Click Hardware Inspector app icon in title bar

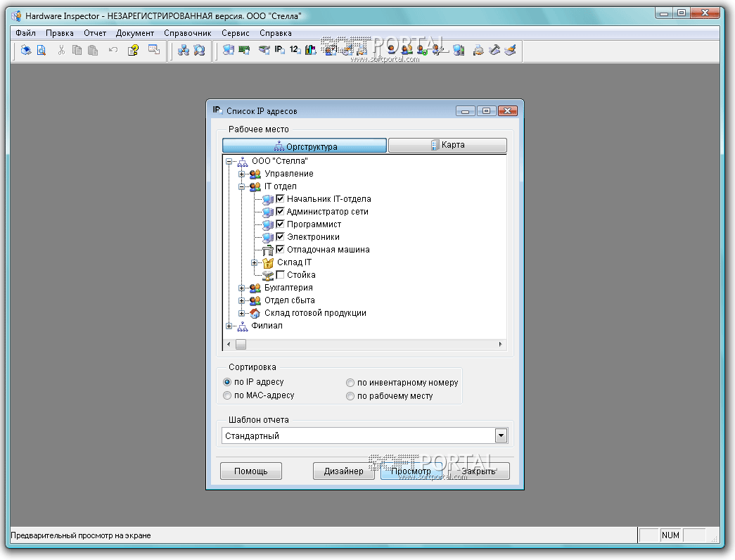click(x=17, y=16)
